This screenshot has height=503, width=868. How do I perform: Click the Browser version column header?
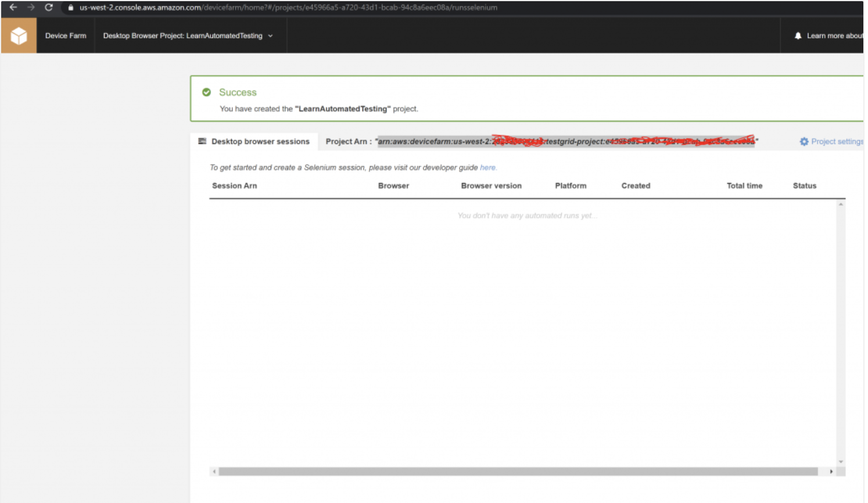click(x=492, y=186)
